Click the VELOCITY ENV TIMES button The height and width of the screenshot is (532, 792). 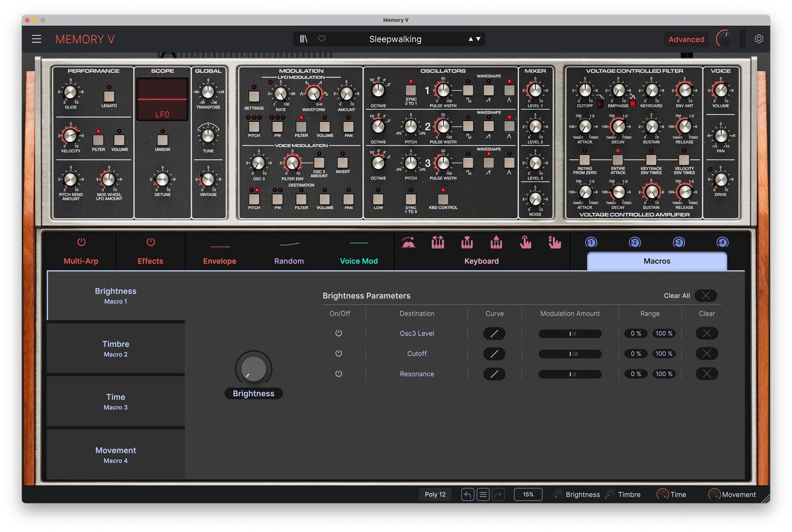(x=684, y=160)
